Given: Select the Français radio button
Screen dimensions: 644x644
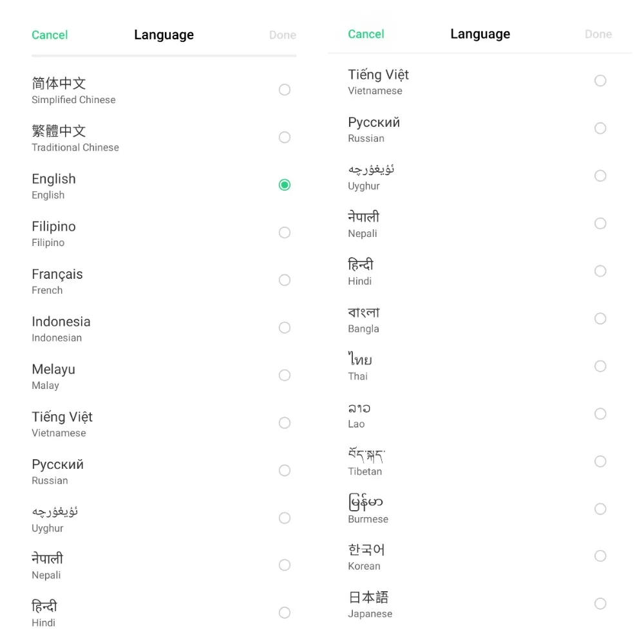Looking at the screenshot, I should click(x=284, y=281).
